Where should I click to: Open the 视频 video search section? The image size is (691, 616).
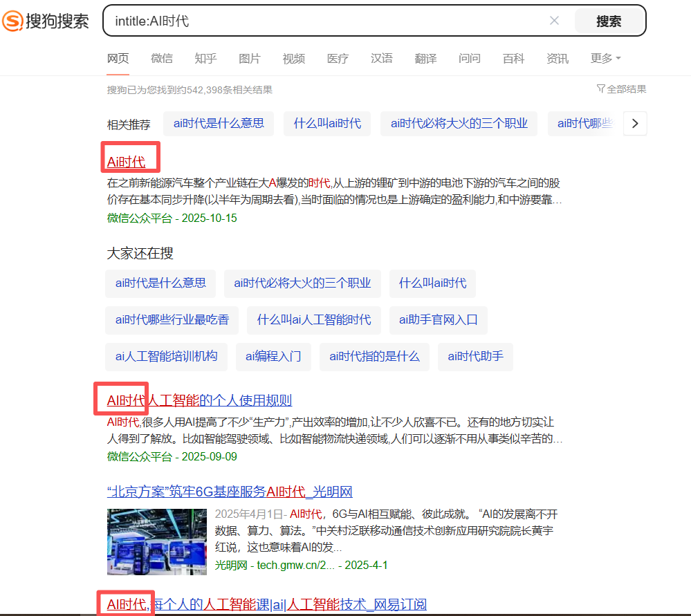pyautogui.click(x=293, y=59)
